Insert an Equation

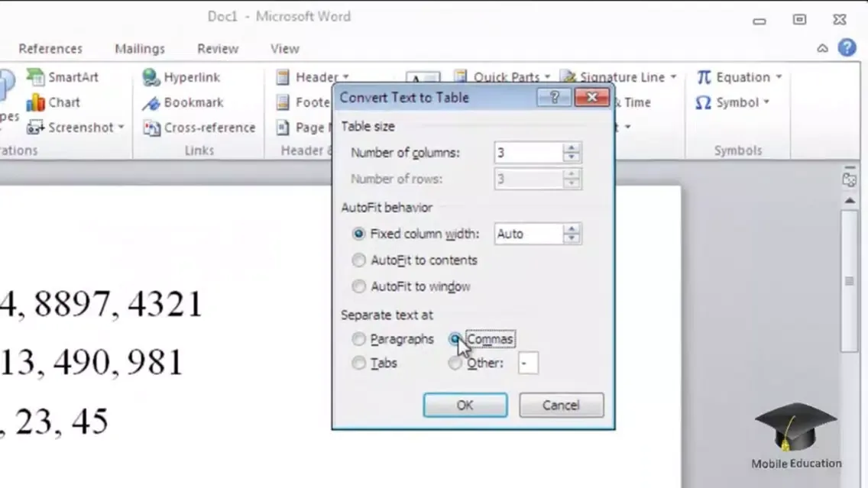click(x=738, y=77)
